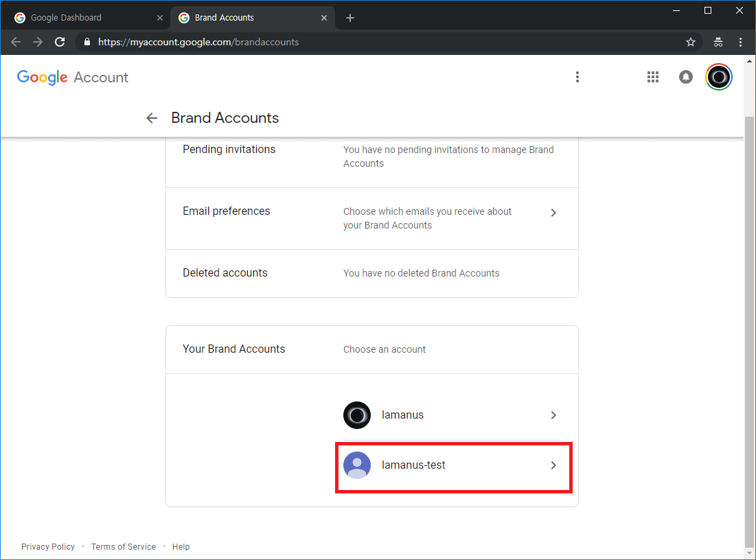756x560 pixels.
Task: Bookmark this page with the star
Action: click(x=691, y=42)
